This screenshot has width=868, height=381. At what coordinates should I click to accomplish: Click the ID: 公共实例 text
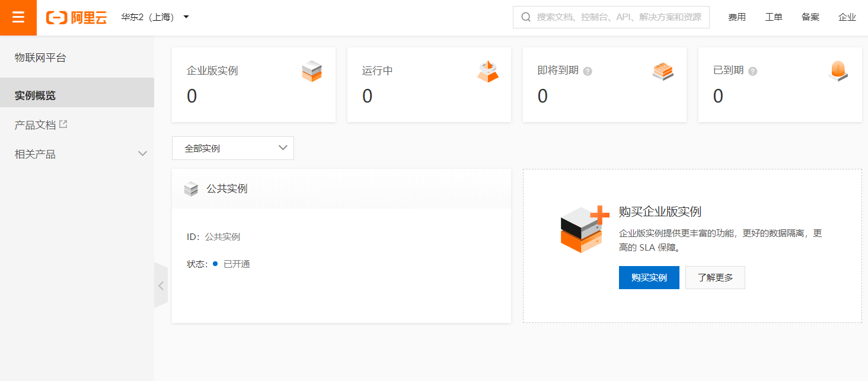click(x=213, y=236)
